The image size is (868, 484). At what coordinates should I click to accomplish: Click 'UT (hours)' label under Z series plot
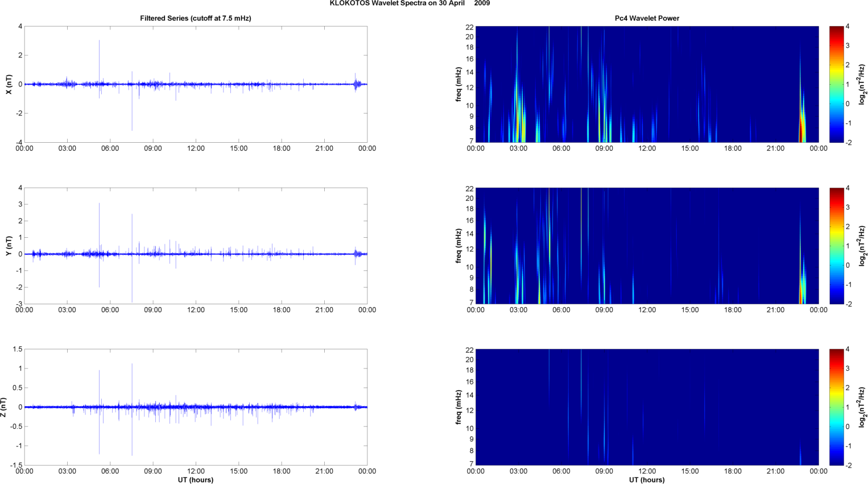point(196,480)
